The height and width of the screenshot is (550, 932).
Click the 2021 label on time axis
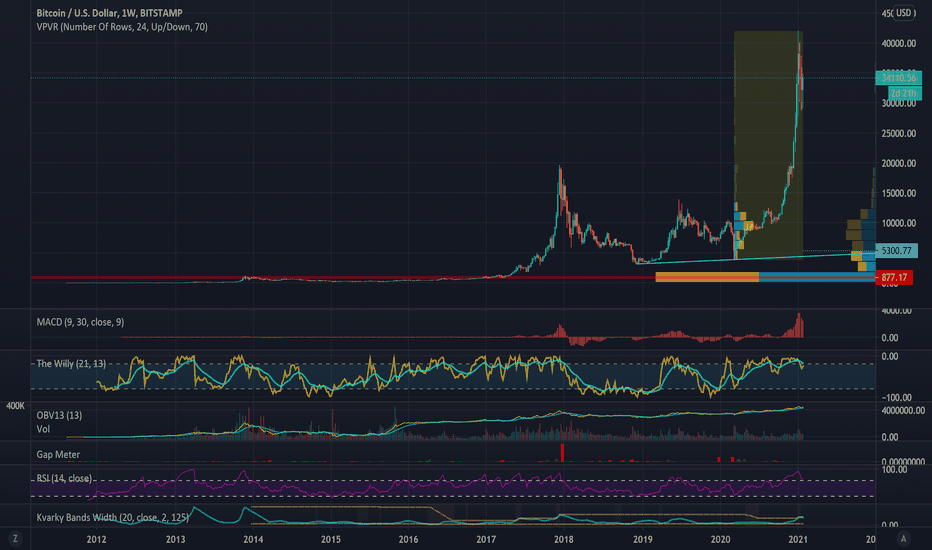[x=797, y=539]
